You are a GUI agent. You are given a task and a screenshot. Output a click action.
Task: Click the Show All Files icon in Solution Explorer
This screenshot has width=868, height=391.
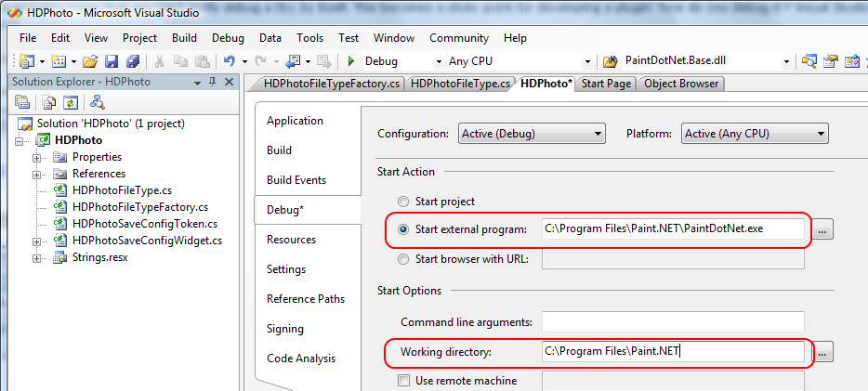coord(49,102)
